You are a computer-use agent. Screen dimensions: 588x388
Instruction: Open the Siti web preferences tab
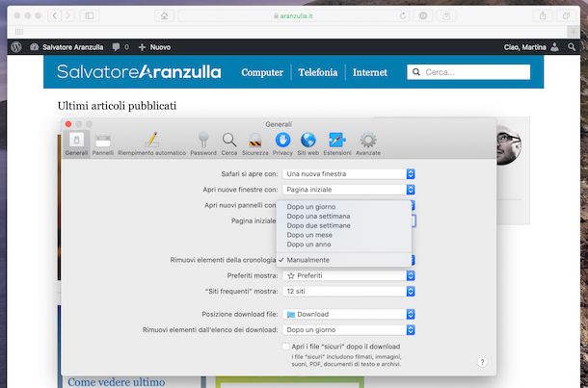click(x=307, y=144)
